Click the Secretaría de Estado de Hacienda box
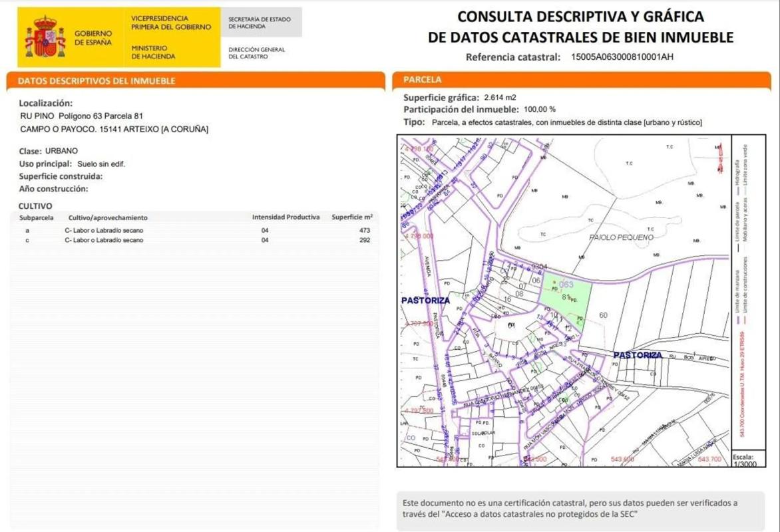 pyautogui.click(x=261, y=23)
